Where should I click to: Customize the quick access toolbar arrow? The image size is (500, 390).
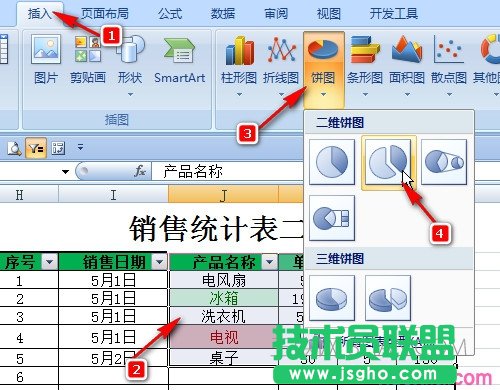click(80, 147)
